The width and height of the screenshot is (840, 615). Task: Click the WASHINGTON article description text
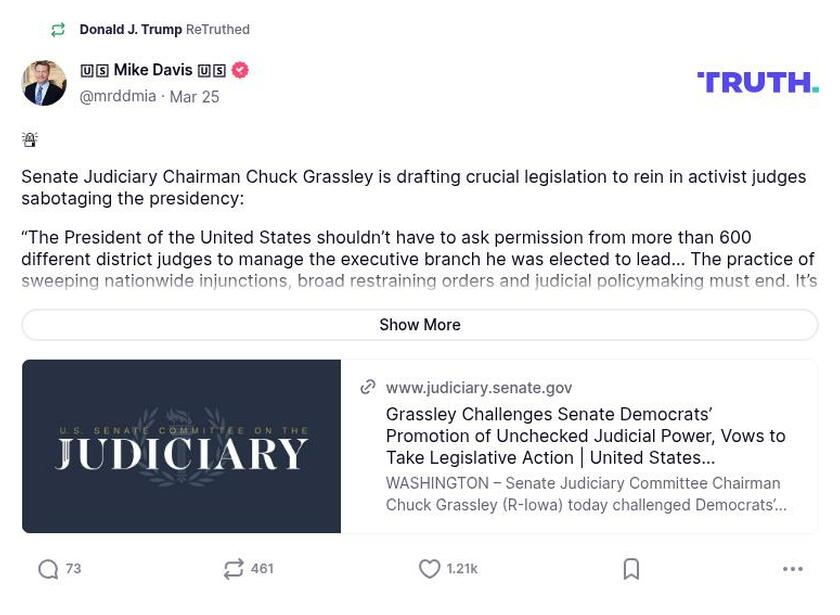click(585, 494)
